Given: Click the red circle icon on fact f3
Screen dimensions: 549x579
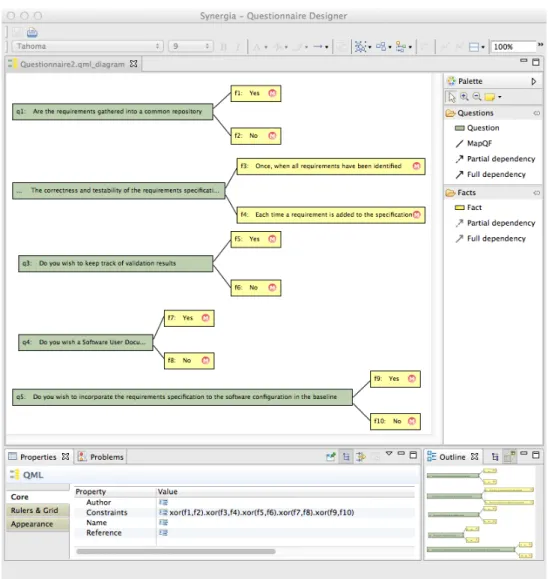Looking at the screenshot, I should click(x=416, y=166).
